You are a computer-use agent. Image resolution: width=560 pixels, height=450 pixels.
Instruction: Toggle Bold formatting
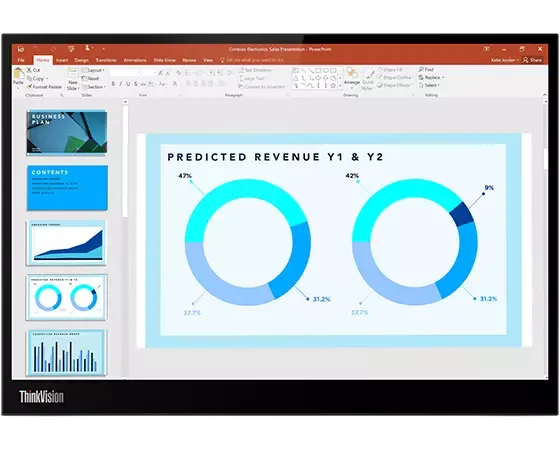pyautogui.click(x=113, y=84)
